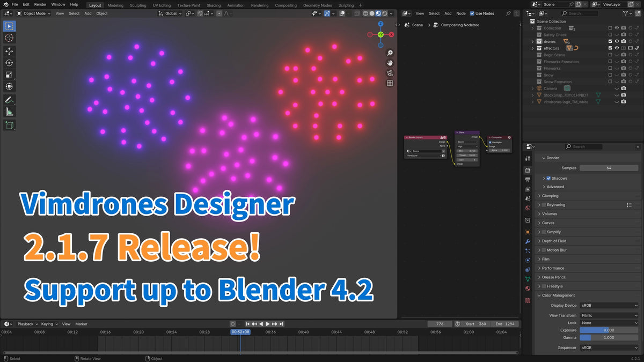Screen dimensions: 644x362
Task: Select the Measure tool in the left toolbar
Action: [x=9, y=113]
